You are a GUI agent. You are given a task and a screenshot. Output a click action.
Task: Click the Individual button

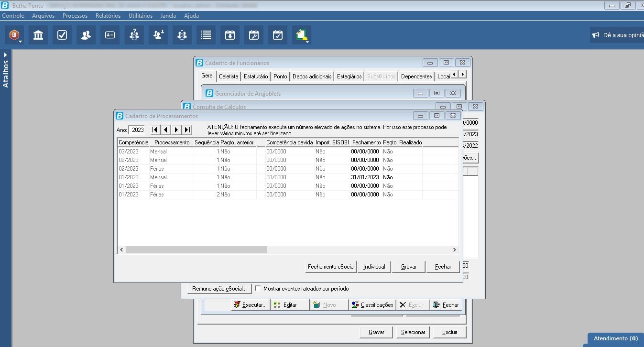click(x=374, y=267)
